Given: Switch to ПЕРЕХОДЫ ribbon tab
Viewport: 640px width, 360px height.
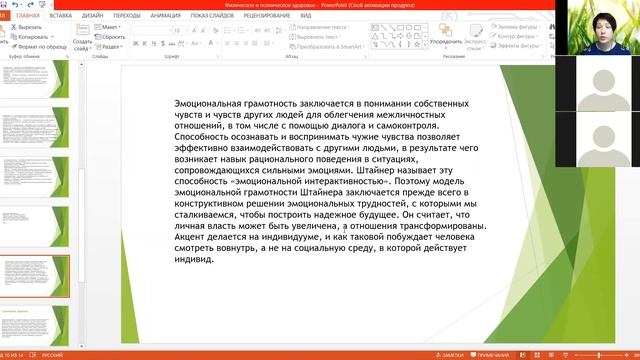Looking at the screenshot, I should tap(127, 16).
